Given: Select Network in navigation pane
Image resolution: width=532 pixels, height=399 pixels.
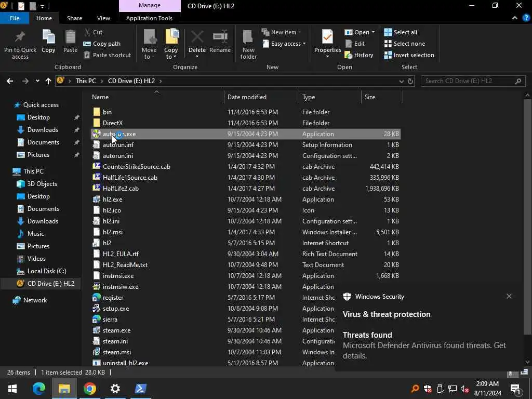Looking at the screenshot, I should point(35,300).
